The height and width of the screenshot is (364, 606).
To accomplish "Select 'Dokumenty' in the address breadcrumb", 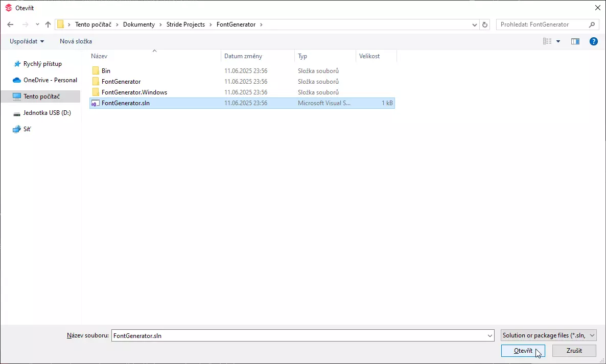I will 139,25.
